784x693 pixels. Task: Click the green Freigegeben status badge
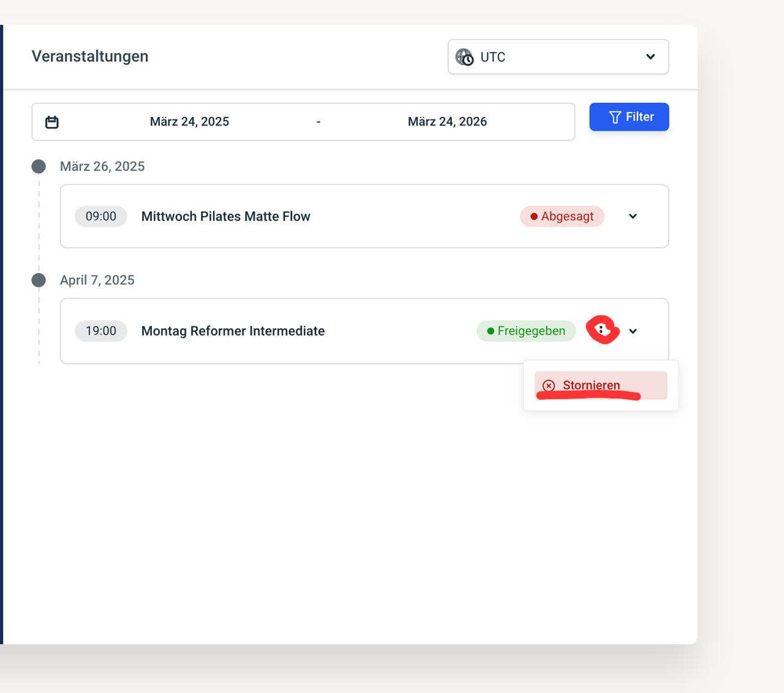526,331
